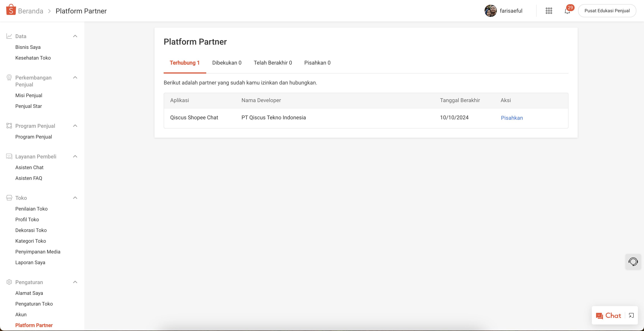Click the Qiscus Shopee Chat cell

tap(194, 118)
